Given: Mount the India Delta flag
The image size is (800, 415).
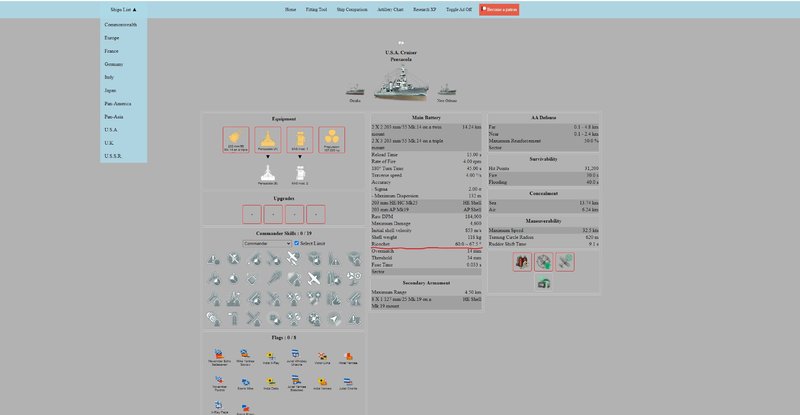Looking at the screenshot, I should click(270, 383).
